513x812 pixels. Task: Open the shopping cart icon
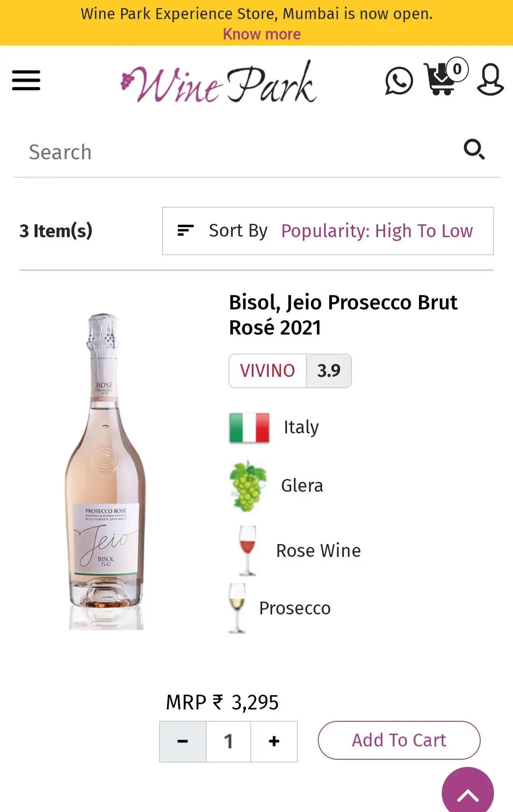(442, 79)
